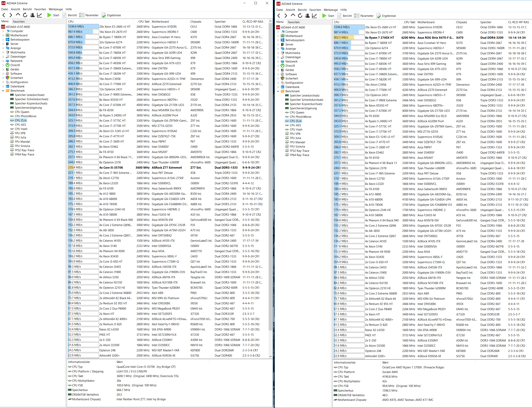Viewport: 532px width, 408px height.
Task: Open the Hilfe menu in right window
Action: point(344,10)
